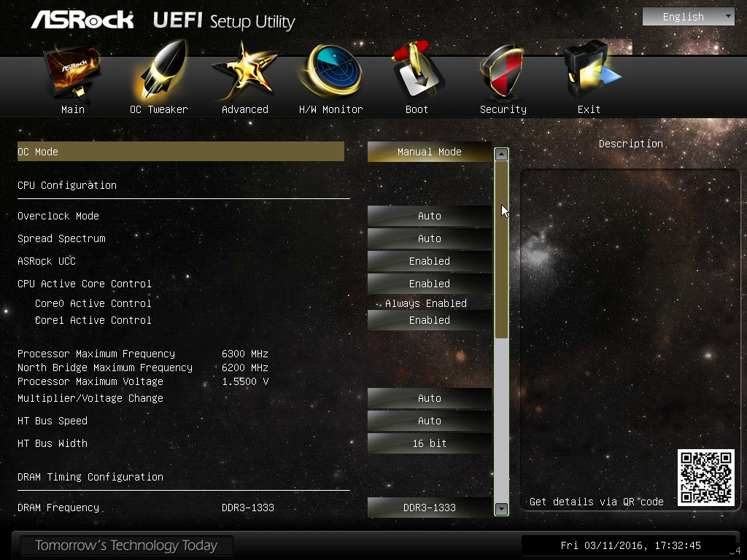This screenshot has width=747, height=560.
Task: Change OC Mode from Manual Mode
Action: point(429,152)
